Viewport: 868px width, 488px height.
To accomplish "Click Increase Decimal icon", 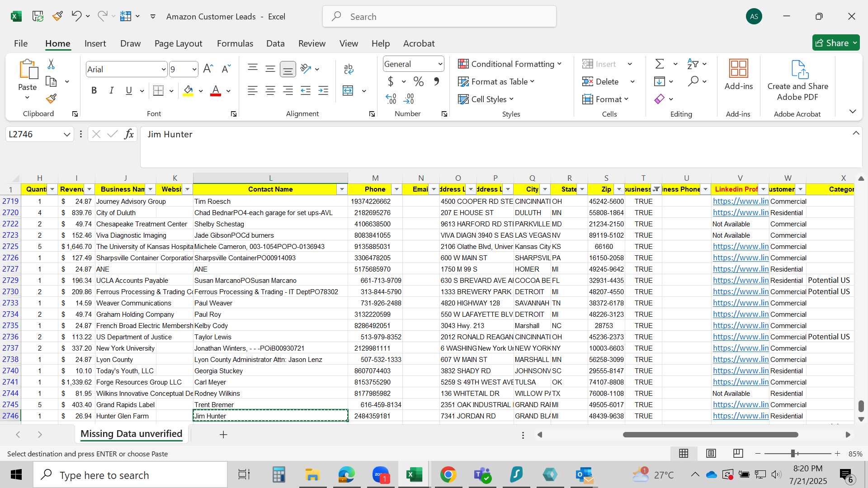I will (391, 99).
